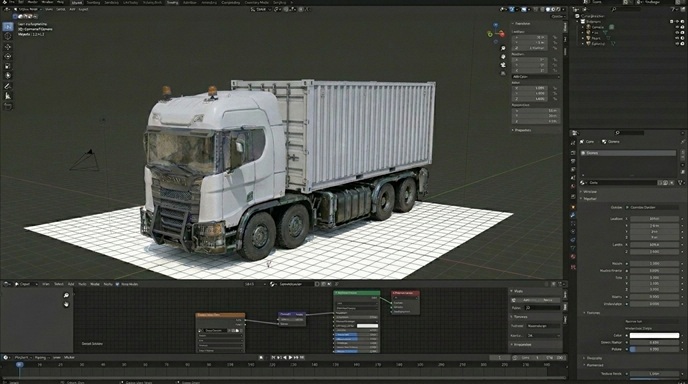688x384 pixels.
Task: Switch perspective/orthographic with grid icon
Action: click(503, 73)
